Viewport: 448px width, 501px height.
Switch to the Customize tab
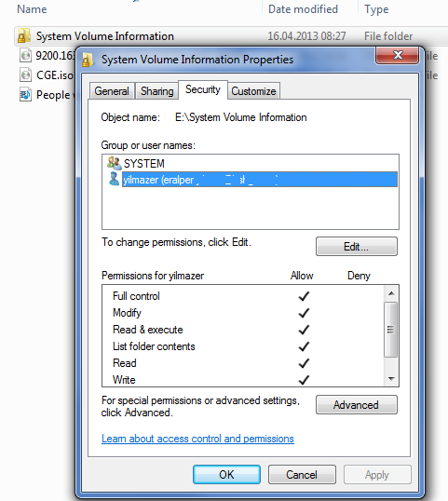click(x=253, y=91)
